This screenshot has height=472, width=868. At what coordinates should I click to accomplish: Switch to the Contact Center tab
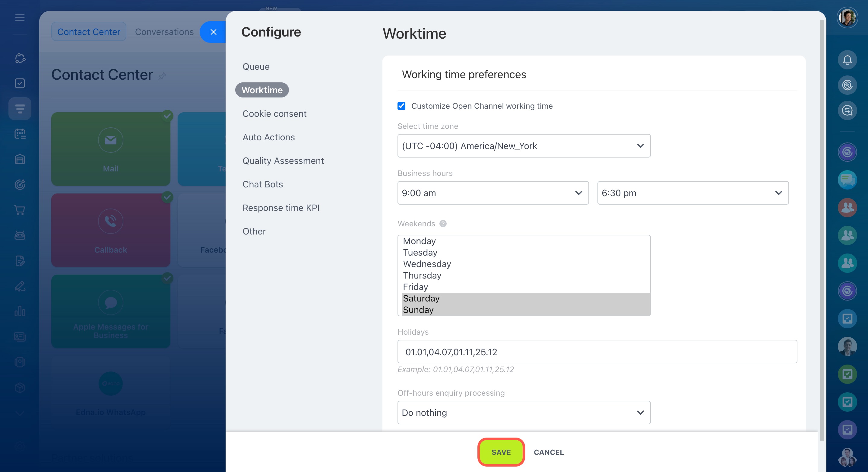click(x=89, y=32)
